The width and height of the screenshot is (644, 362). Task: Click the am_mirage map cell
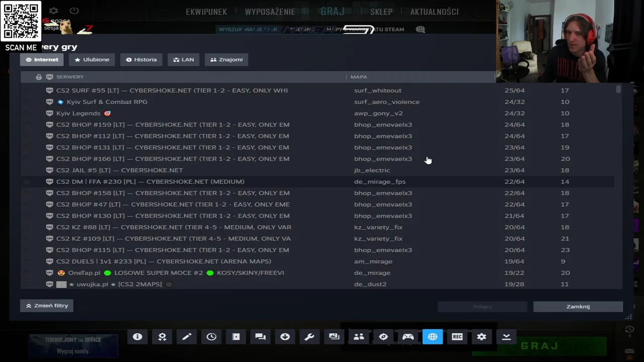pos(373,261)
